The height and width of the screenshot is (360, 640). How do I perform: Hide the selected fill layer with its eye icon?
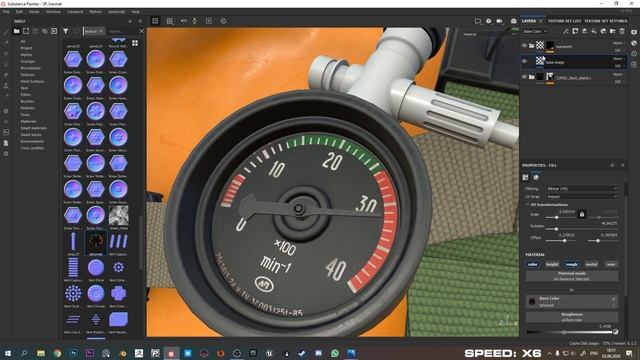(524, 61)
